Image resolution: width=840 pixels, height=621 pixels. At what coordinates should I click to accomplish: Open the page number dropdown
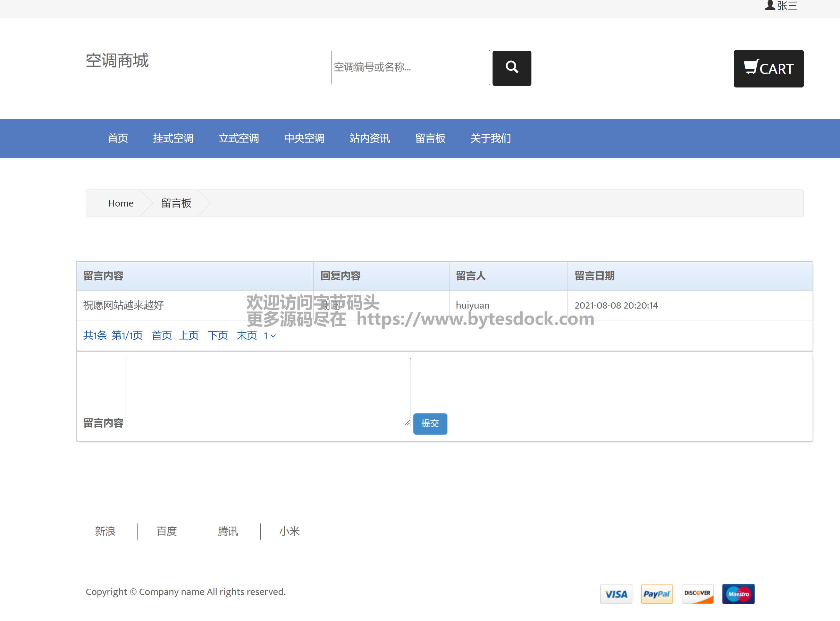click(269, 336)
